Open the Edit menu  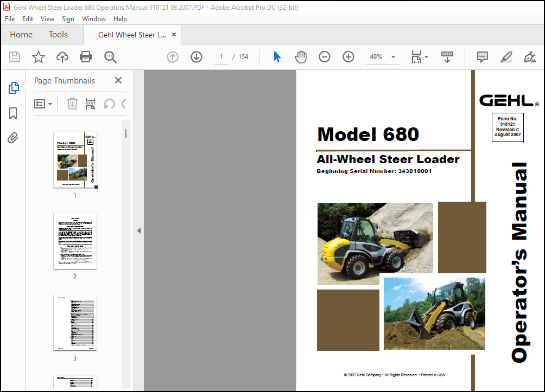click(x=28, y=19)
